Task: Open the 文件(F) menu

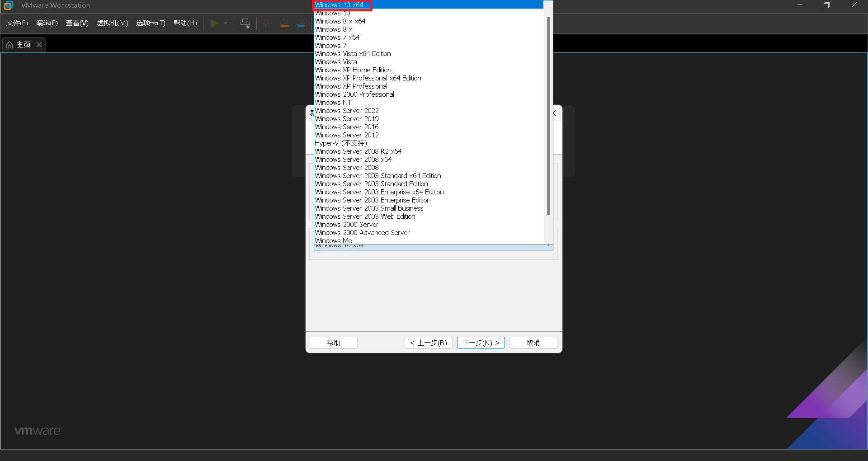Action: (17, 23)
